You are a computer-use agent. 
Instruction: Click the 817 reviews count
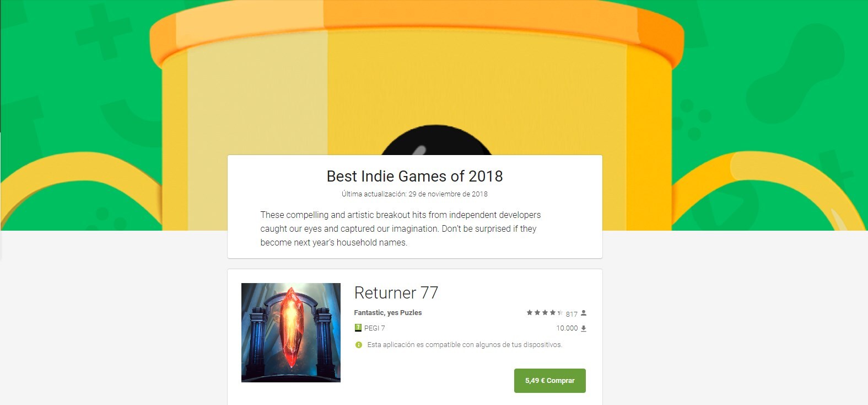[x=572, y=314]
